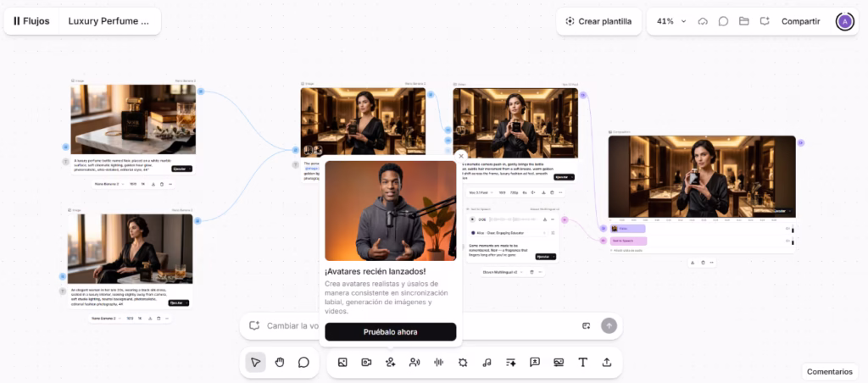Click output connector of perfume bottle image node

coord(201,92)
